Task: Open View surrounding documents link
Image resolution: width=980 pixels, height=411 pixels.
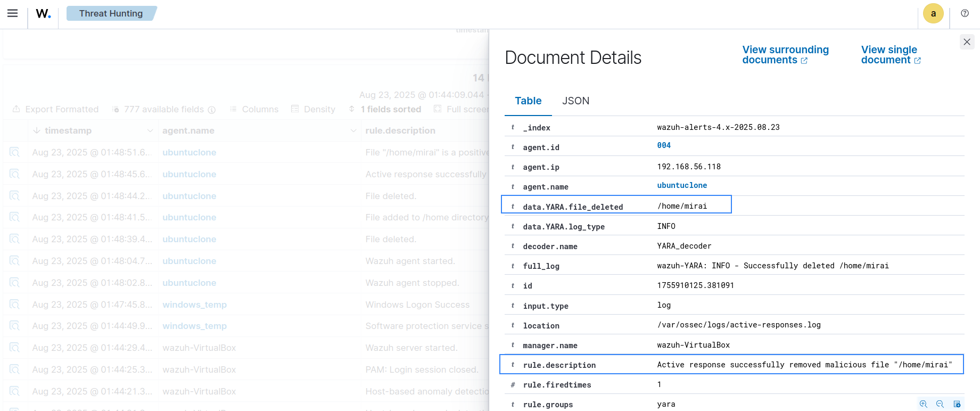Action: click(x=785, y=55)
